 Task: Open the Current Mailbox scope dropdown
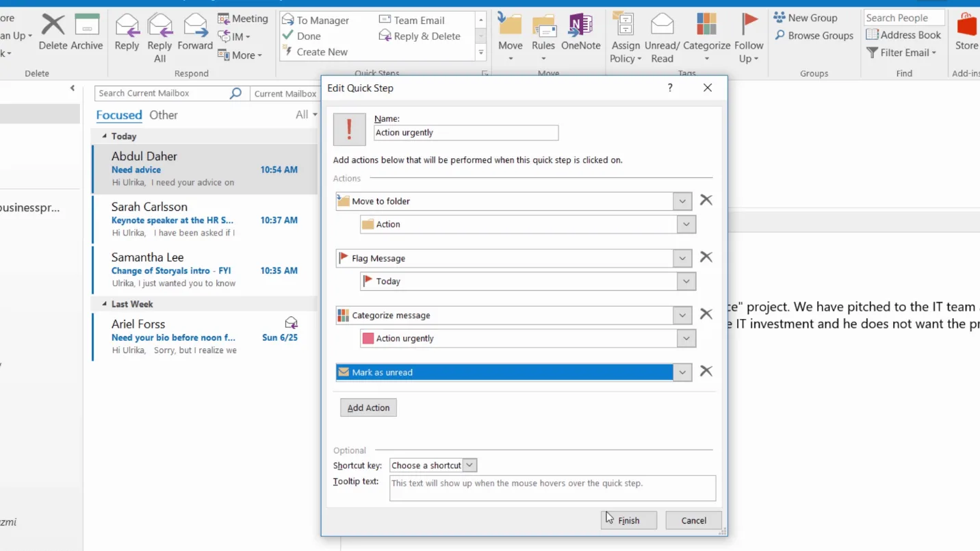click(285, 93)
